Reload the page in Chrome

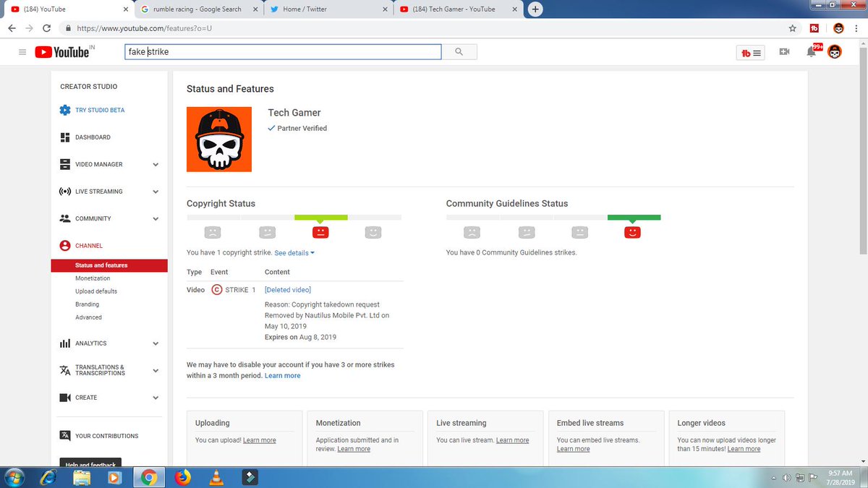coord(47,28)
